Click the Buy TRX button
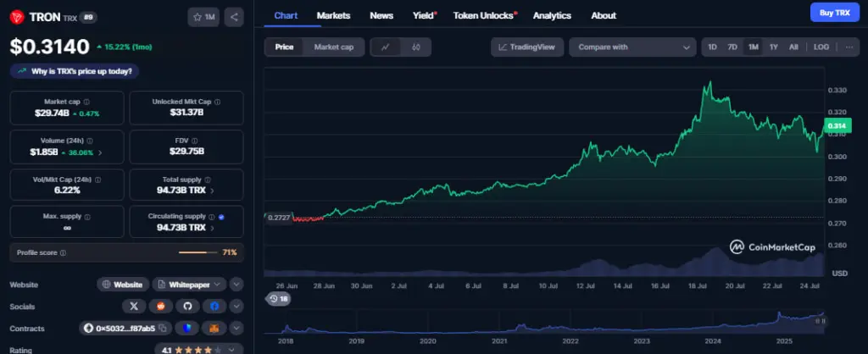The image size is (868, 354). [835, 12]
